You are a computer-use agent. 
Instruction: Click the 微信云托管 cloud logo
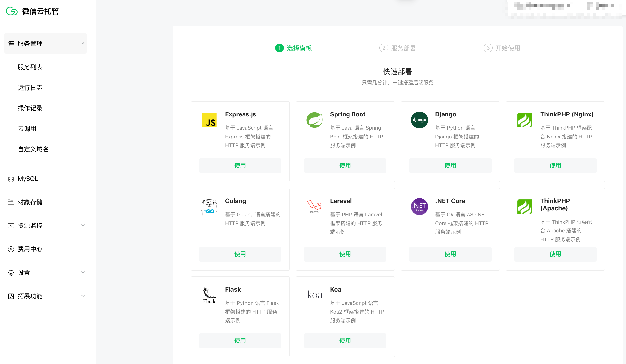pyautogui.click(x=12, y=11)
